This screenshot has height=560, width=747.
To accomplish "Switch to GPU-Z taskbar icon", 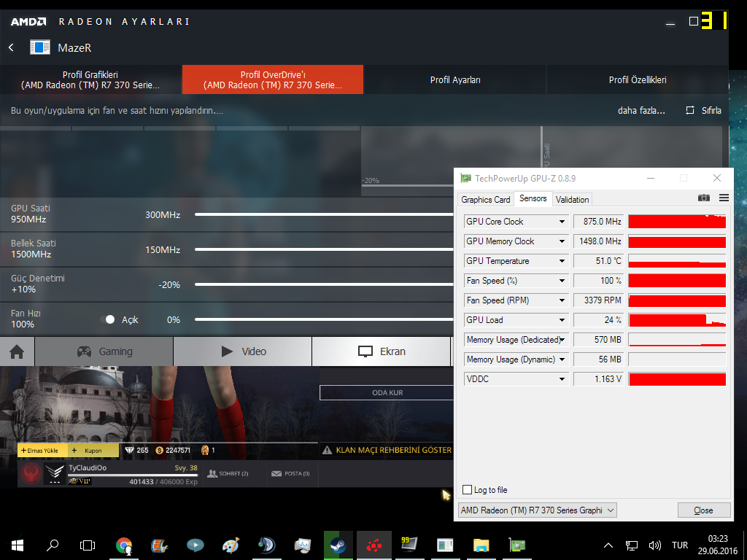I will pos(517,545).
